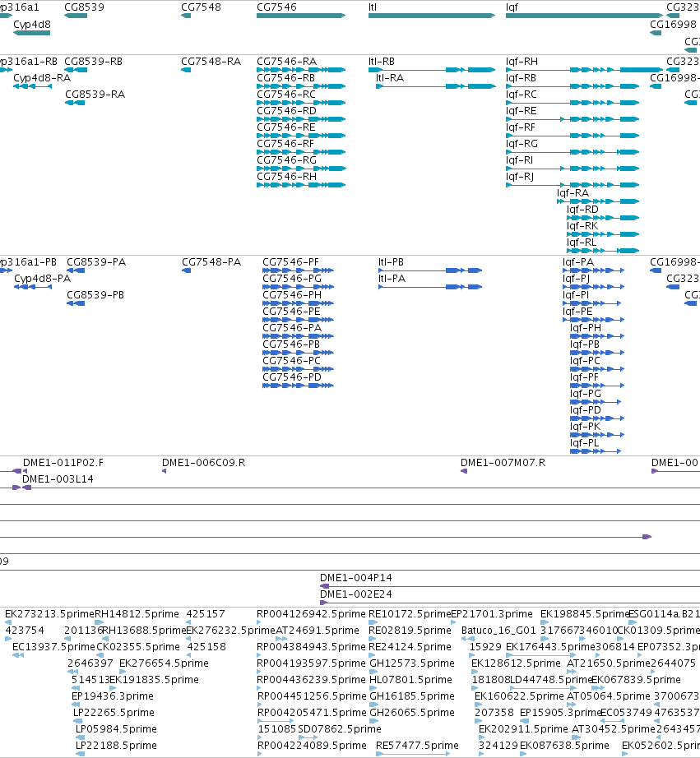Select the ltl-RA transcript glyph
Viewport: 700px width, 758px height.
pyautogui.click(x=436, y=86)
